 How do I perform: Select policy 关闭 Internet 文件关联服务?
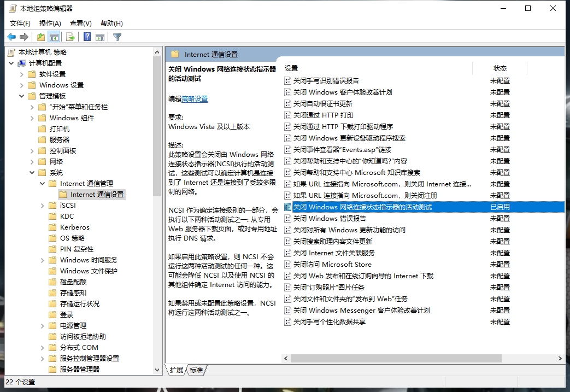point(334,253)
